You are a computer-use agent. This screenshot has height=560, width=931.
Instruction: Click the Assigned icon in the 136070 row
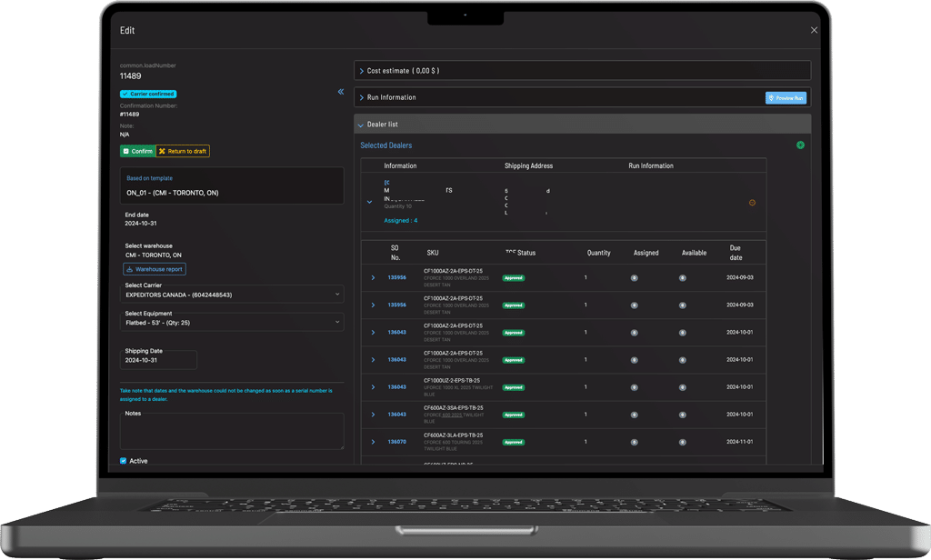pyautogui.click(x=634, y=442)
